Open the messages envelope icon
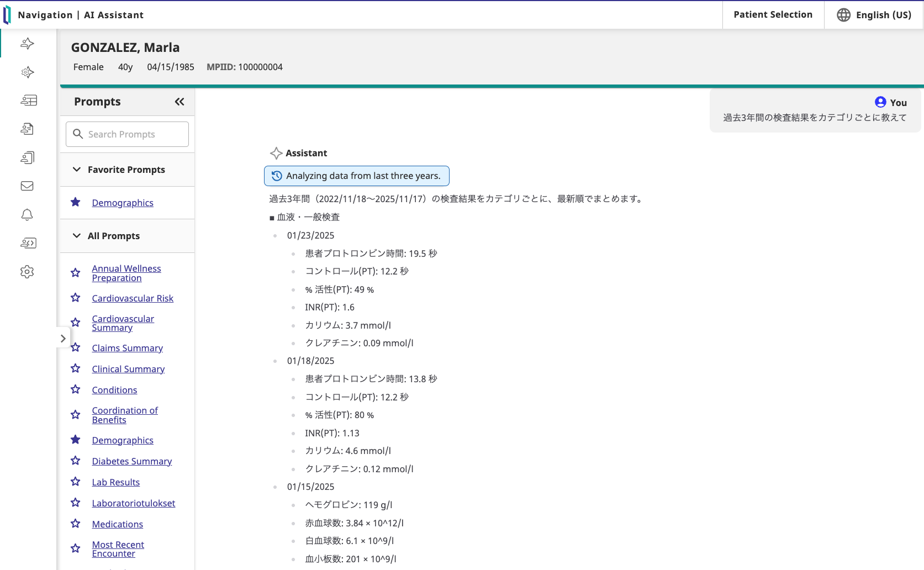 point(27,186)
